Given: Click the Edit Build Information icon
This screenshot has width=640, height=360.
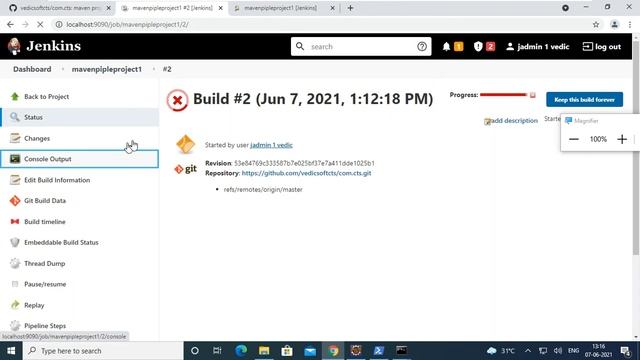Looking at the screenshot, I should 15,180.
